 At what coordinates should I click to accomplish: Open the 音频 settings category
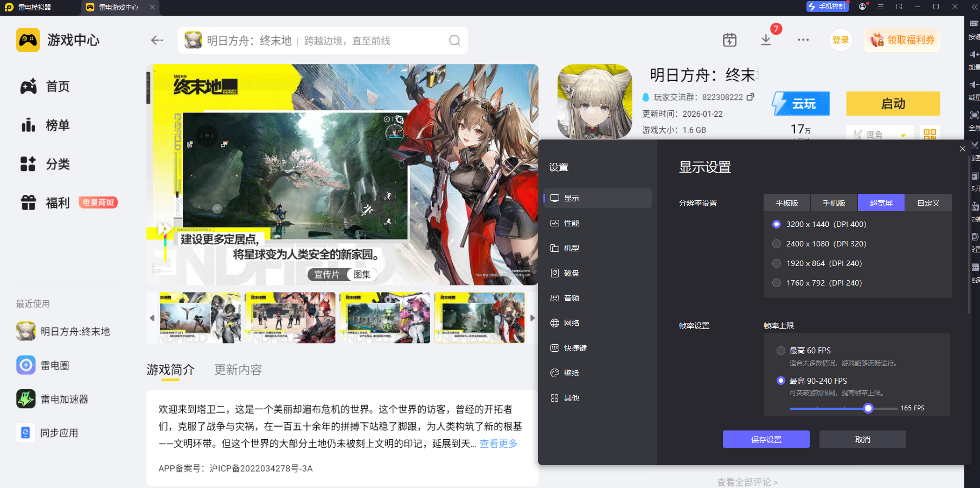(x=598, y=298)
